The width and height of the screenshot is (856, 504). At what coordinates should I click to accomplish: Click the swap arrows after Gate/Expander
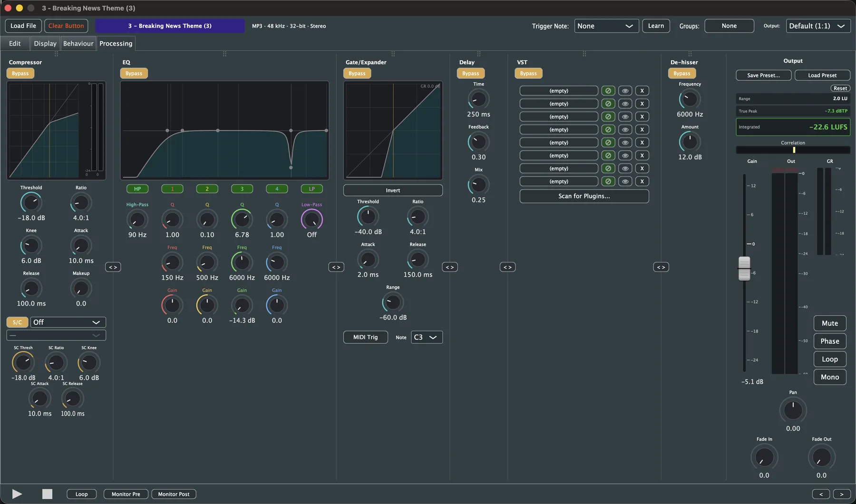[x=450, y=267]
